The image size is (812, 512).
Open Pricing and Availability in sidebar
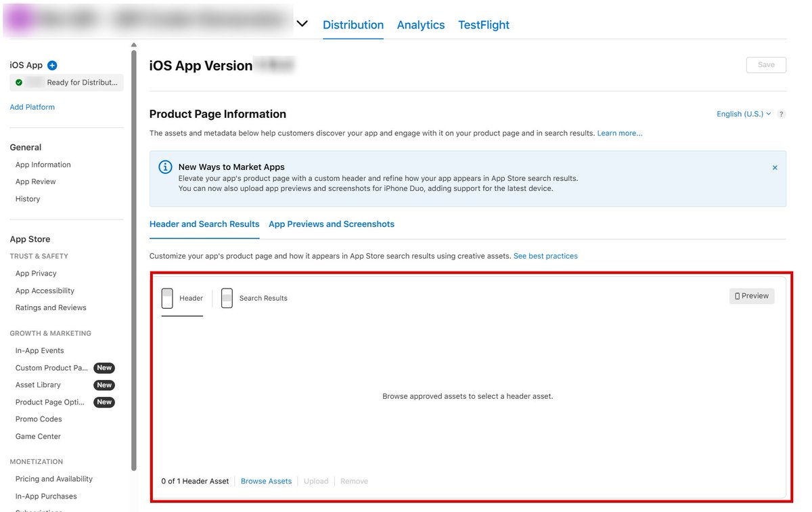click(54, 479)
